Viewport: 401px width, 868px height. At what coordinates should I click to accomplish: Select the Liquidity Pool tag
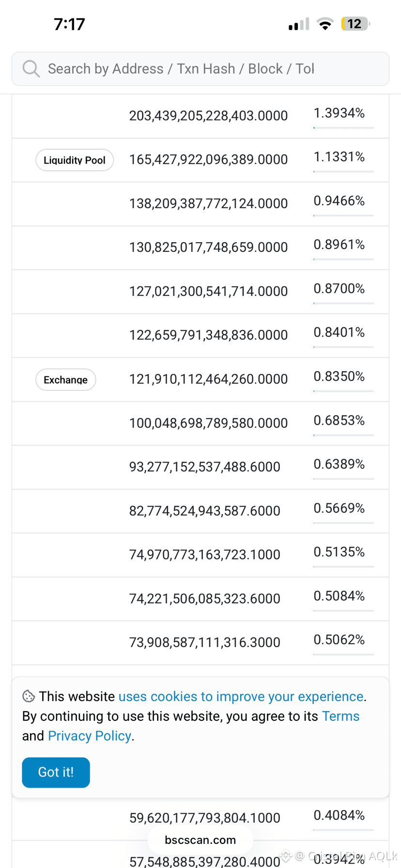click(75, 160)
